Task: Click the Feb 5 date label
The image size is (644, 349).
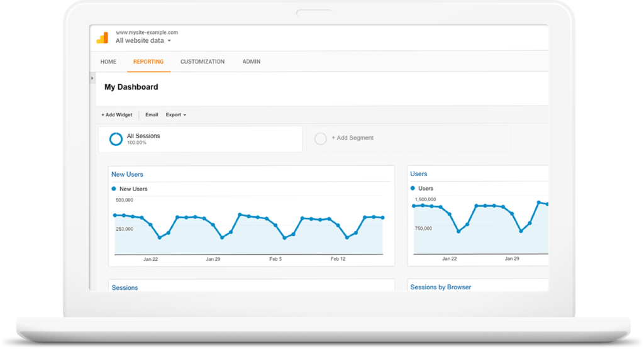Action: coord(275,260)
